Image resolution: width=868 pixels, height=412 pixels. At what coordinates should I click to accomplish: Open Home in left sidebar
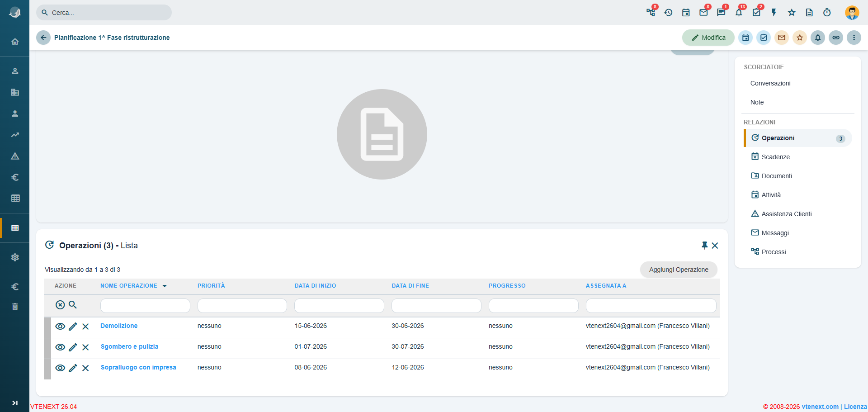[x=15, y=42]
